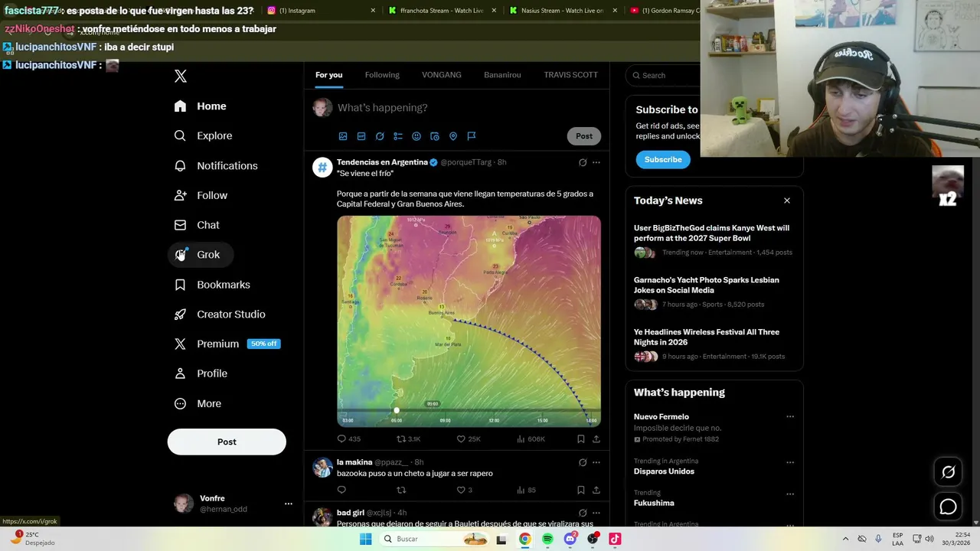Tag a location in composer

(453, 136)
